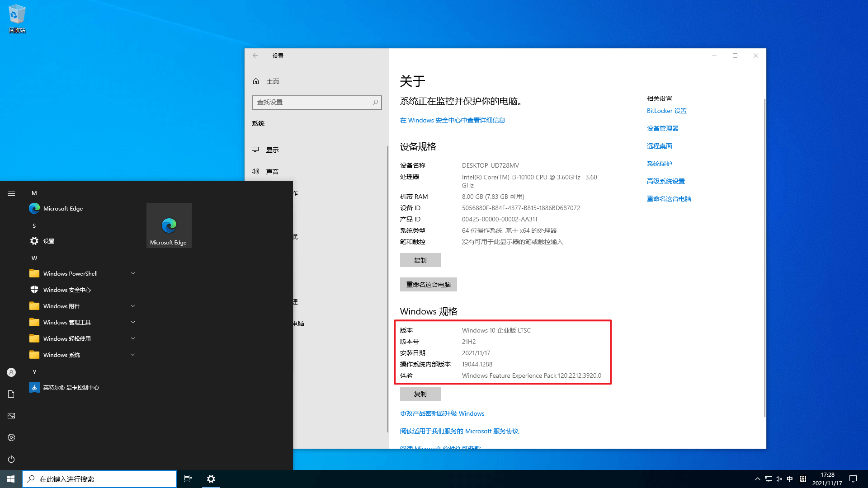Open Windows 安全中心 from the Start menu
The width and height of the screenshot is (868, 488).
[66, 289]
